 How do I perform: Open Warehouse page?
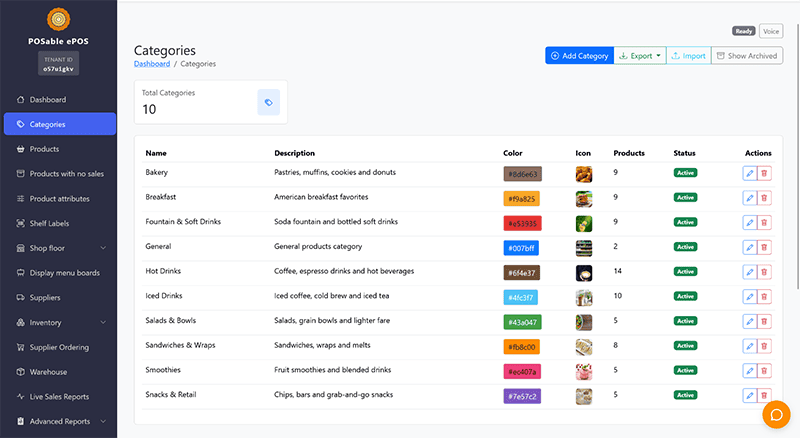click(60, 372)
